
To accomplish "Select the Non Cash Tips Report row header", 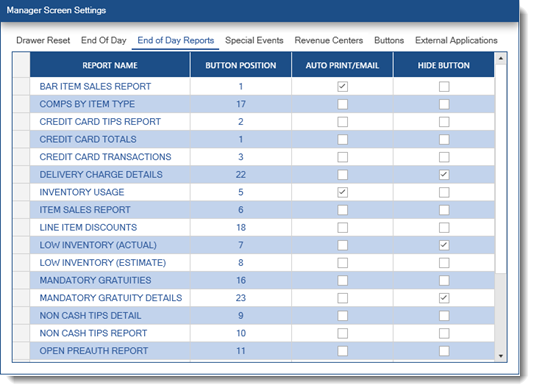I will pyautogui.click(x=21, y=333).
